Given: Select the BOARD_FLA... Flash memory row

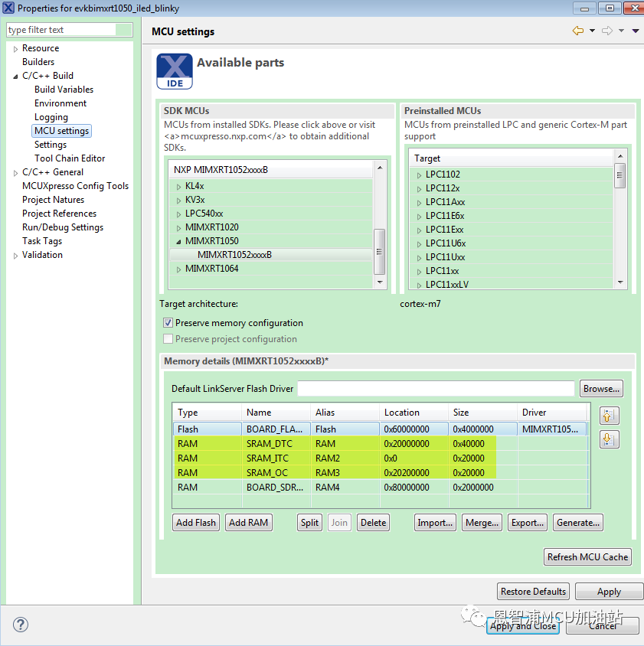Looking at the screenshot, I should (380, 429).
